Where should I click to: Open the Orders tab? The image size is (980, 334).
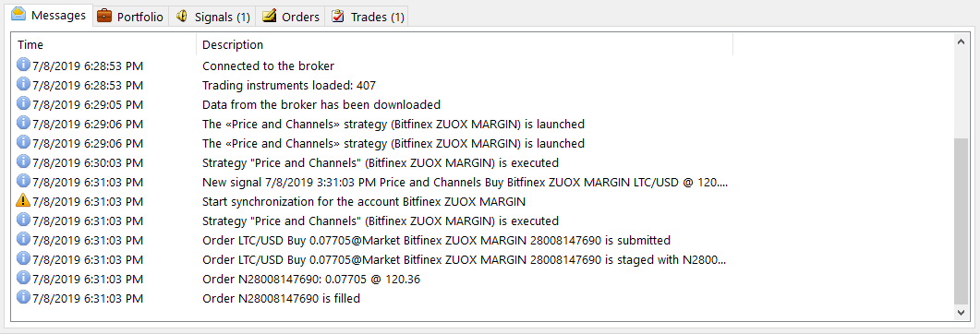(x=291, y=17)
